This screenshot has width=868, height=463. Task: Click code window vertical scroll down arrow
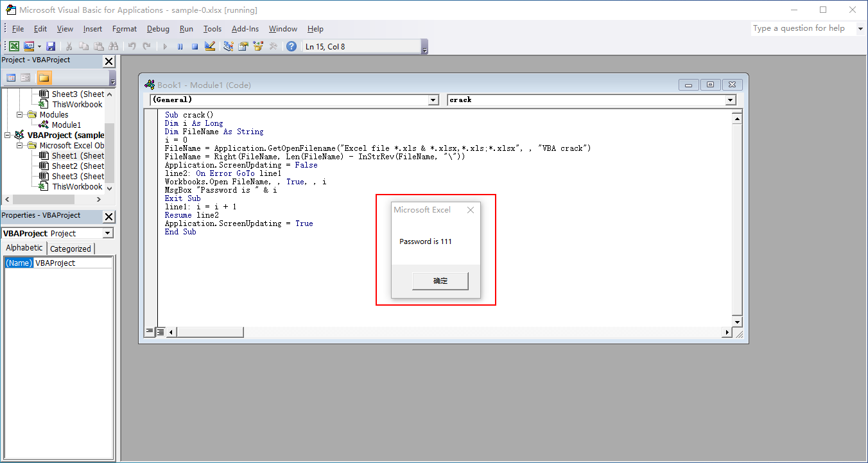click(x=737, y=322)
